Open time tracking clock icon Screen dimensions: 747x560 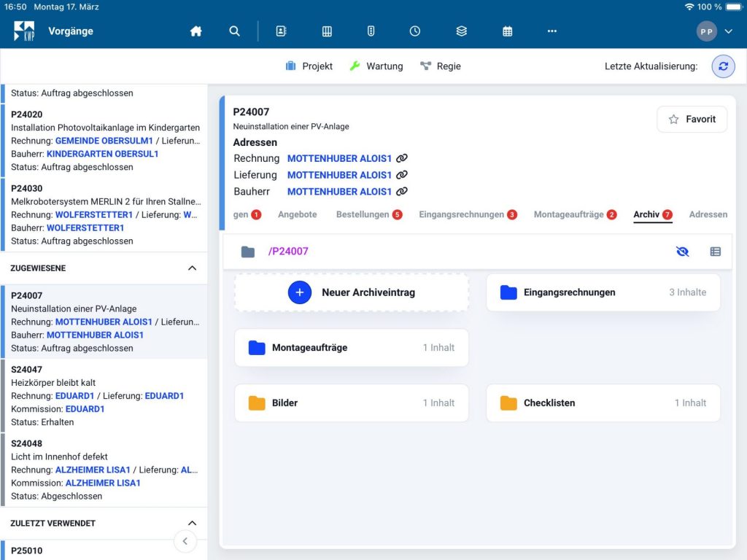pyautogui.click(x=415, y=31)
